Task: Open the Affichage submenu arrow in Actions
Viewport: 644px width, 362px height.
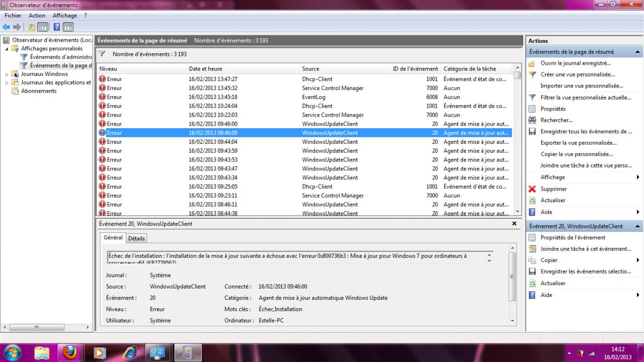Action: pos(638,177)
